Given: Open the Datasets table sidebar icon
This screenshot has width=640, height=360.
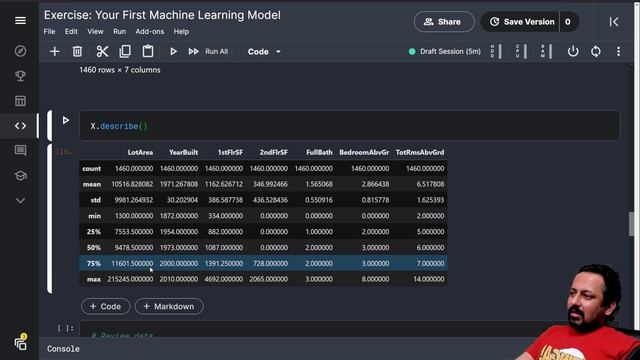Looking at the screenshot, I should [x=20, y=101].
